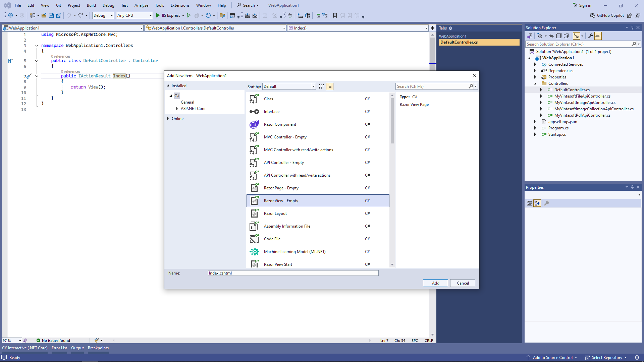
Task: Click the Sync with Active Document icon
Action: click(551, 36)
